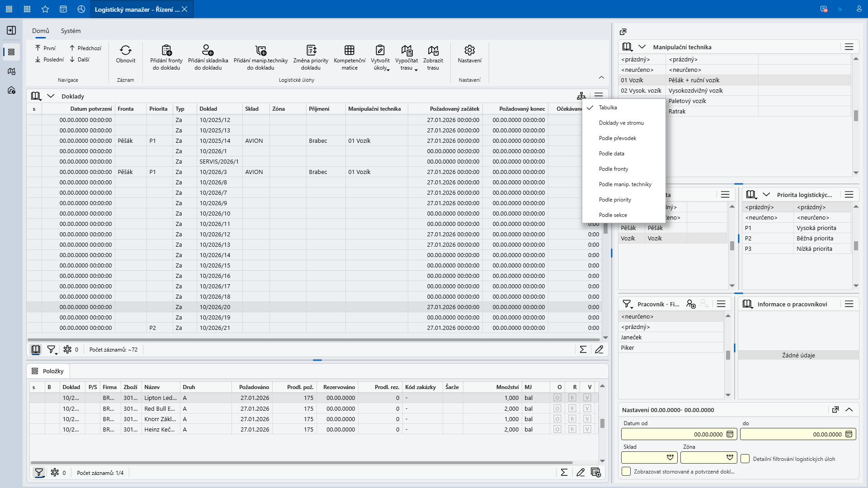This screenshot has height=488, width=868.
Task: Click the Zobrazit trasu icon
Action: click(433, 50)
